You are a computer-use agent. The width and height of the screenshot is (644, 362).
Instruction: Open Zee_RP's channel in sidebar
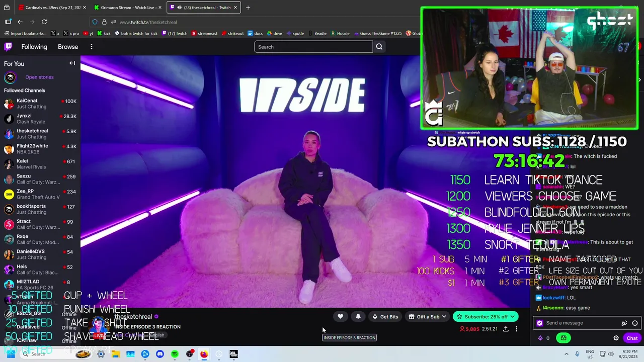click(x=40, y=194)
